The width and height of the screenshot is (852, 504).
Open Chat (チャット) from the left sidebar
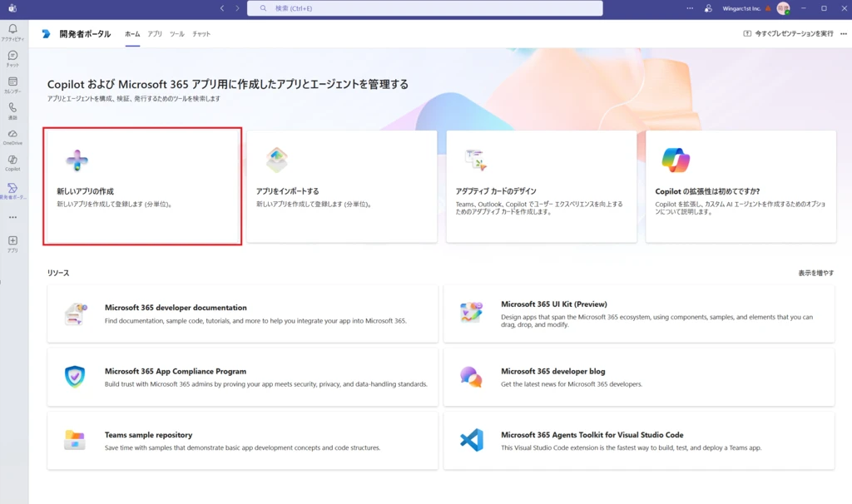(12, 58)
